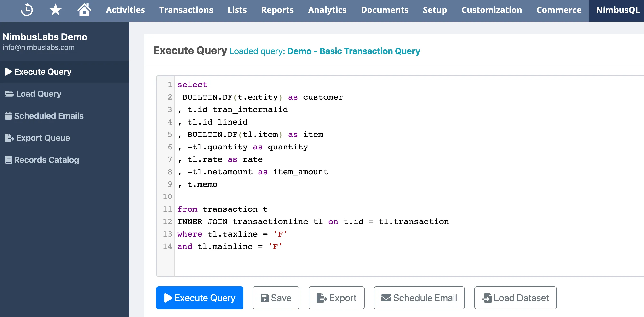Open Scheduled Emails in the sidebar
The height and width of the screenshot is (317, 644).
pyautogui.click(x=65, y=116)
